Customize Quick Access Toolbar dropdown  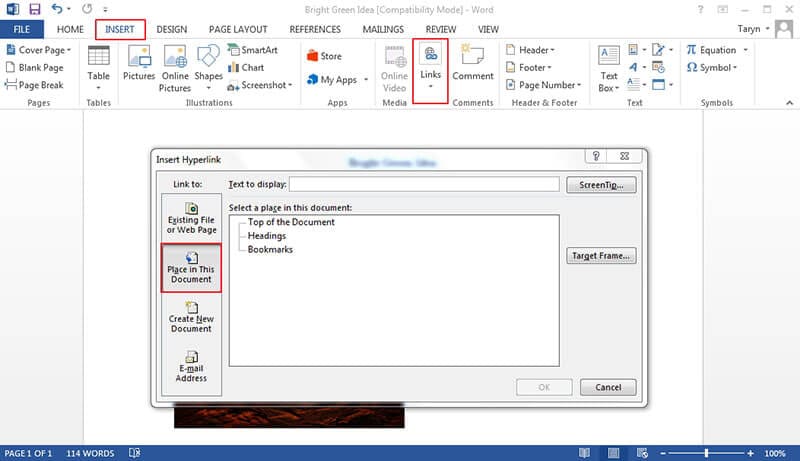[106, 9]
